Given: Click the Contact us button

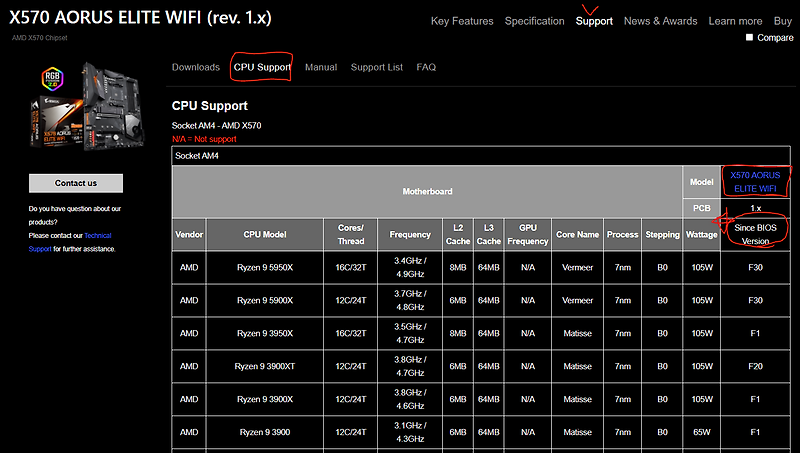Looking at the screenshot, I should 76,183.
